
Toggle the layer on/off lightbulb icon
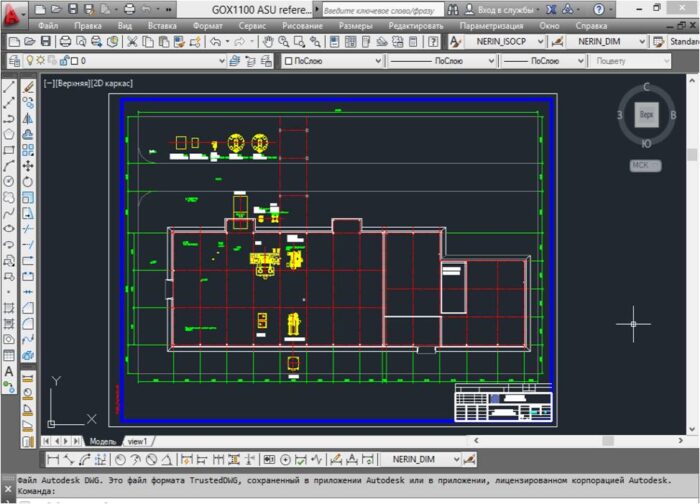(29, 61)
